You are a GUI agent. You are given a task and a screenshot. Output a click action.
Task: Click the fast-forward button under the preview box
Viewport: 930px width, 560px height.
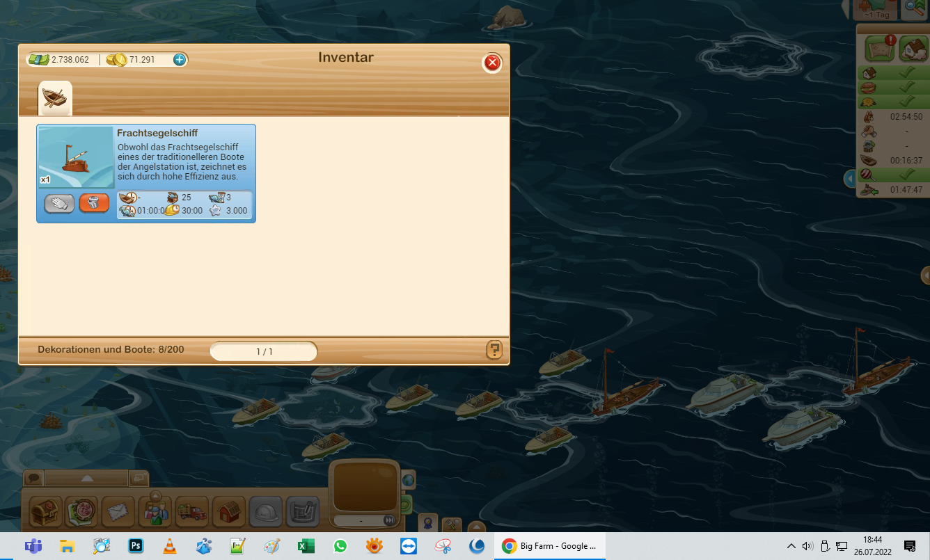coord(390,520)
